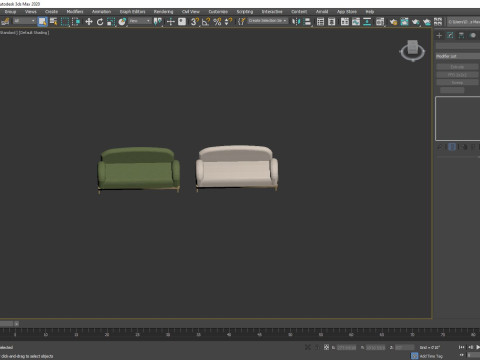Click the FFD 2x2x2 modifier button
The height and width of the screenshot is (360, 480).
[457, 75]
